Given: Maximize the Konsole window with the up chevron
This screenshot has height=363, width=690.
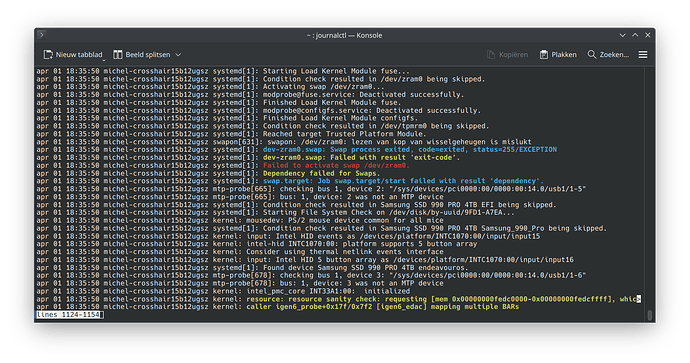Looking at the screenshot, I should pos(635,35).
